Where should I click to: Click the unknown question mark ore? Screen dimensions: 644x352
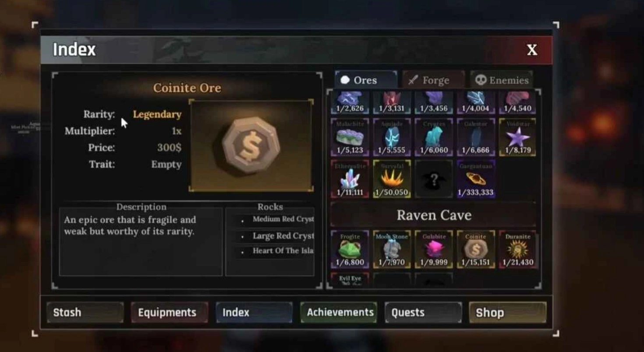[434, 179]
